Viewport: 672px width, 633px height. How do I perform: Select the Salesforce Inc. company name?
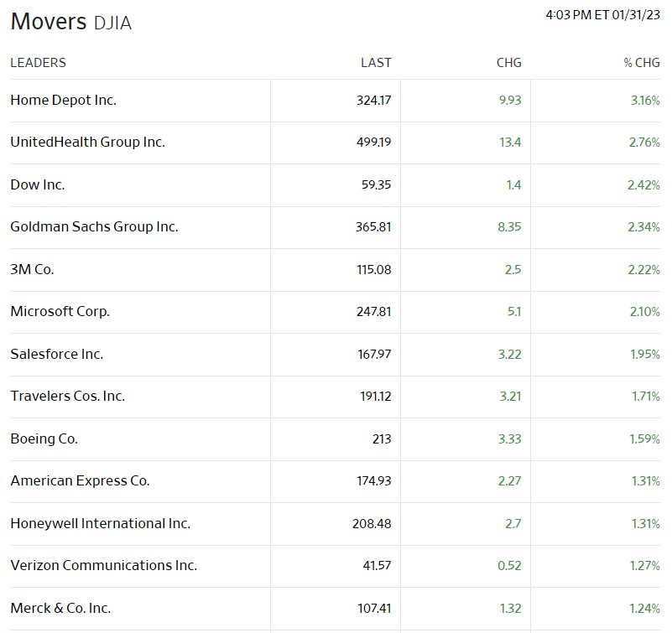coord(56,354)
